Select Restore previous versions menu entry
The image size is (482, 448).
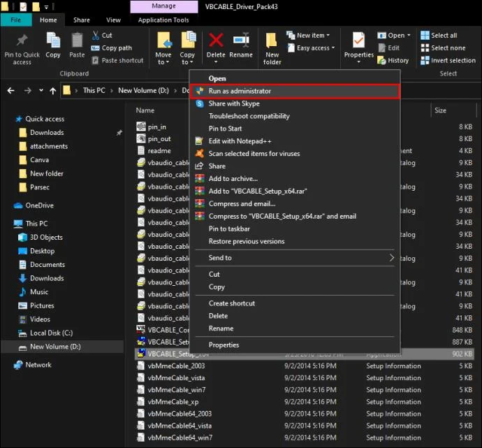(295, 241)
